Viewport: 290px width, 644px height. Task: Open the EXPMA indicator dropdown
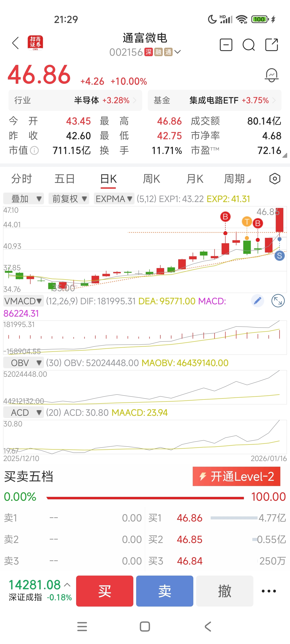(x=114, y=199)
